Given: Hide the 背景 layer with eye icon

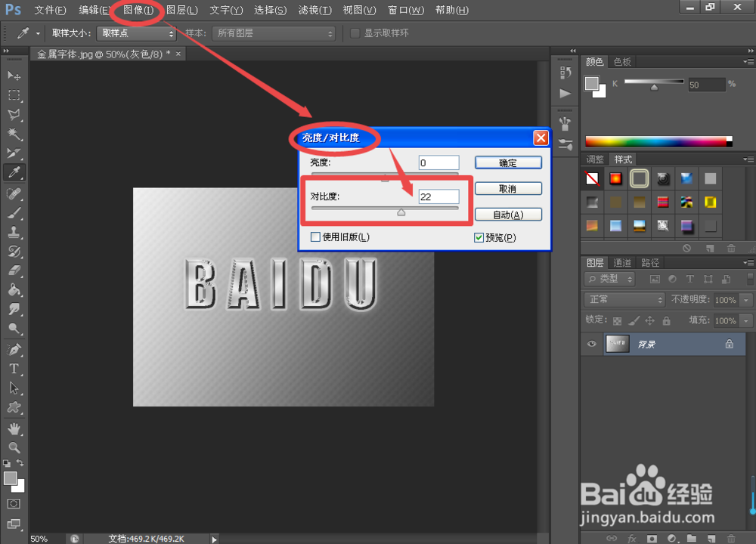Looking at the screenshot, I should pyautogui.click(x=592, y=344).
